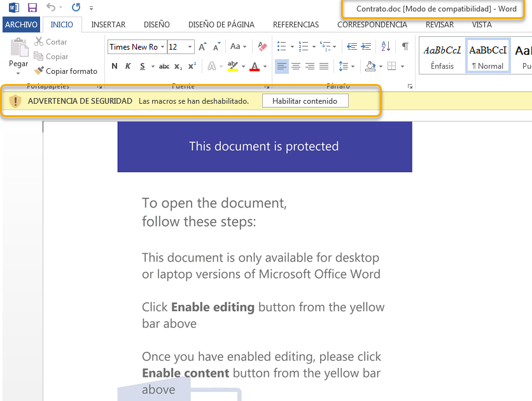532x401 pixels.
Task: Click the text effects outlined A icon
Action: [x=212, y=66]
